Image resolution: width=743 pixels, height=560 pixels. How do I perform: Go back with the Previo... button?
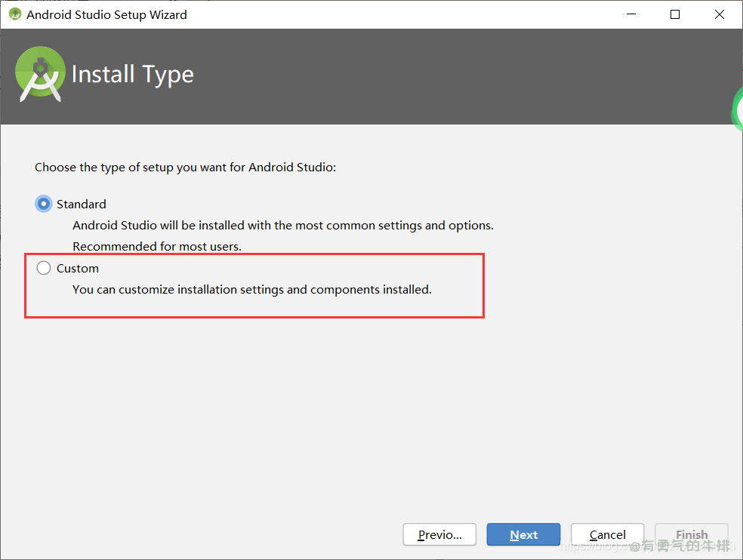[x=439, y=534]
